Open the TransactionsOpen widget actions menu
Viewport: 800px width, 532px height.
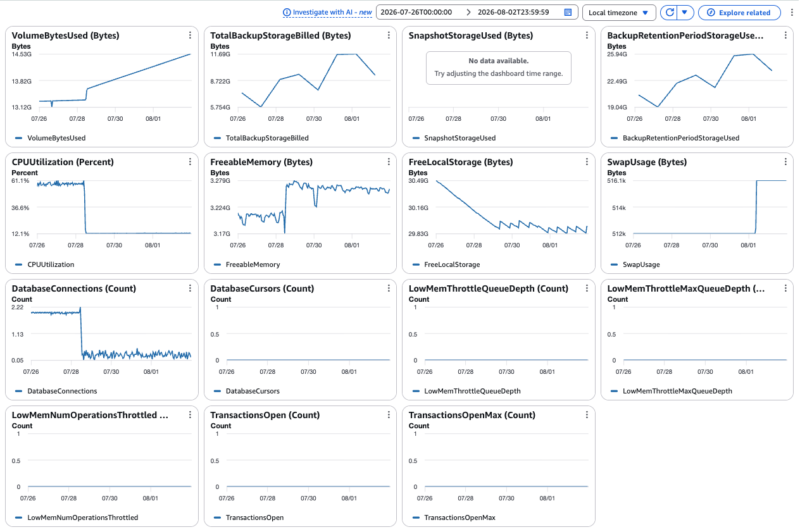tap(389, 415)
